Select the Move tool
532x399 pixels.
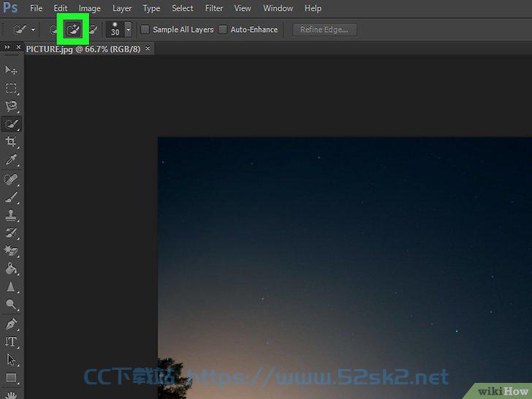pos(11,70)
